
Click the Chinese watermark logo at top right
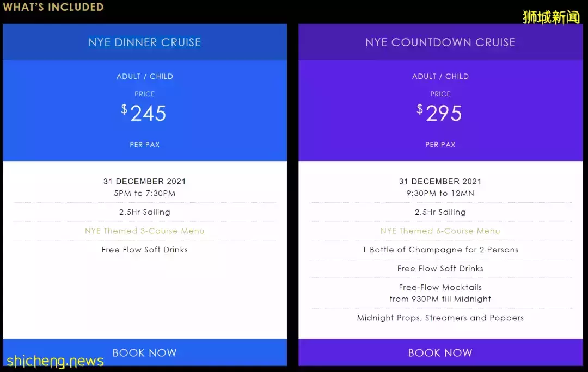(x=551, y=17)
